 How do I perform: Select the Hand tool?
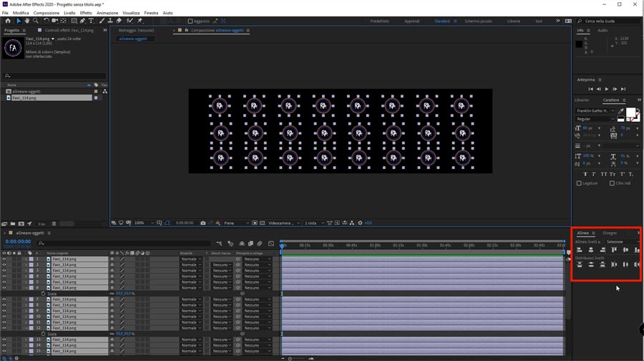click(x=27, y=21)
